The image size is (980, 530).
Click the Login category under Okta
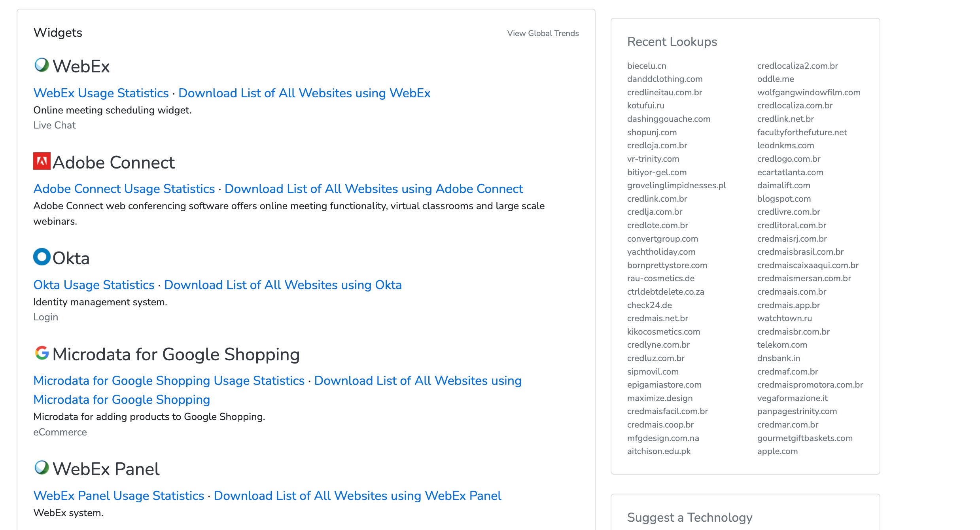point(45,317)
